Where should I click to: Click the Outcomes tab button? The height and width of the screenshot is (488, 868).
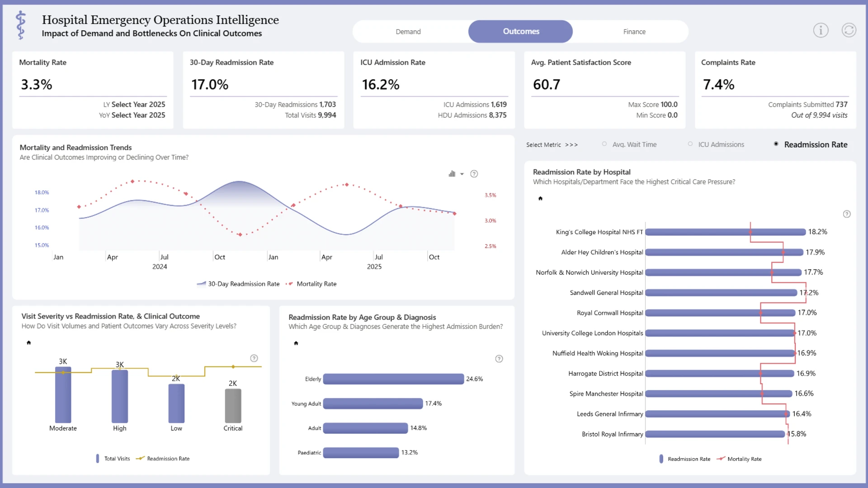pos(521,32)
